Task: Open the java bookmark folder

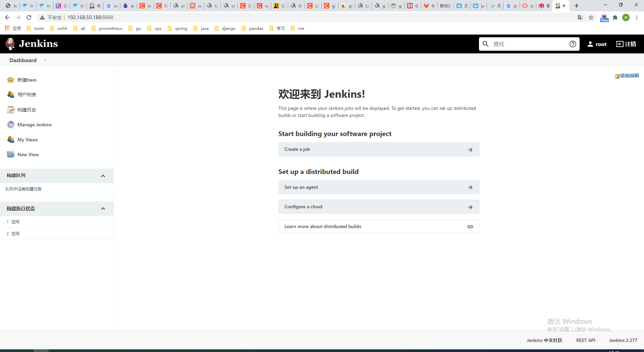Action: (201, 29)
